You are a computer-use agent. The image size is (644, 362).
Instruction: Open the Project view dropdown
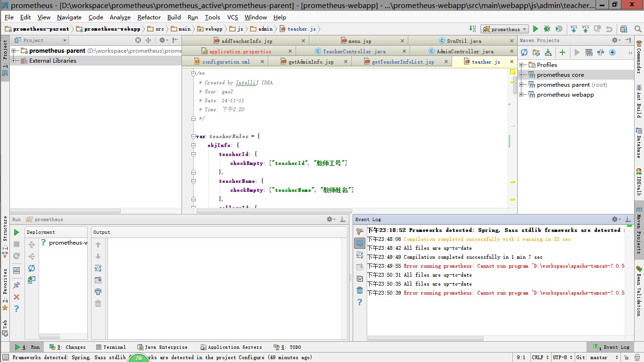pos(40,41)
